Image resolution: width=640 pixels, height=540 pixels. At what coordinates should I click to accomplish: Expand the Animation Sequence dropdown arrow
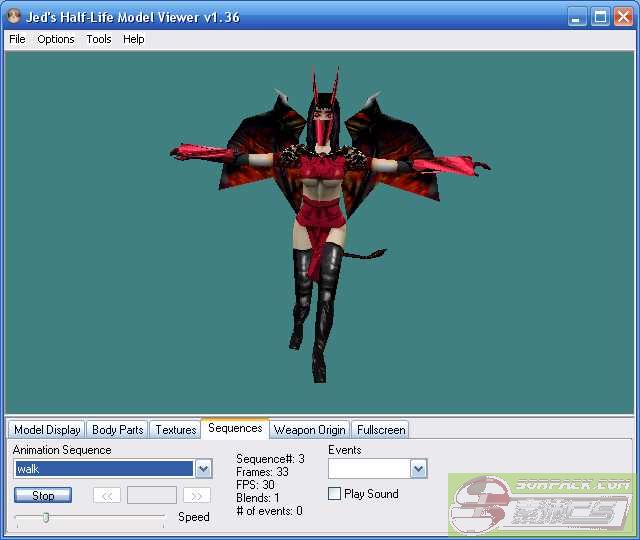click(x=203, y=469)
